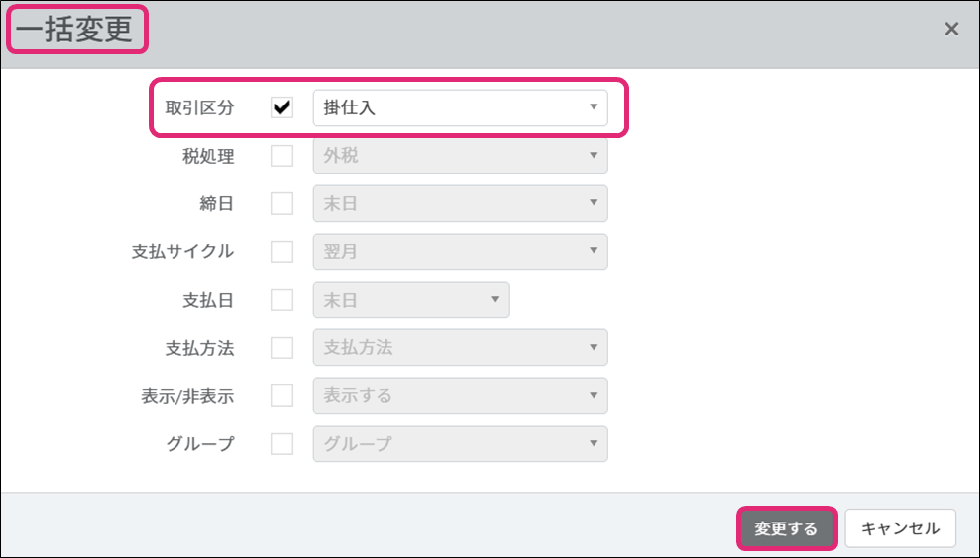Open the 支払日 末日 dropdown
Image resolution: width=980 pixels, height=558 pixels.
[x=410, y=300]
